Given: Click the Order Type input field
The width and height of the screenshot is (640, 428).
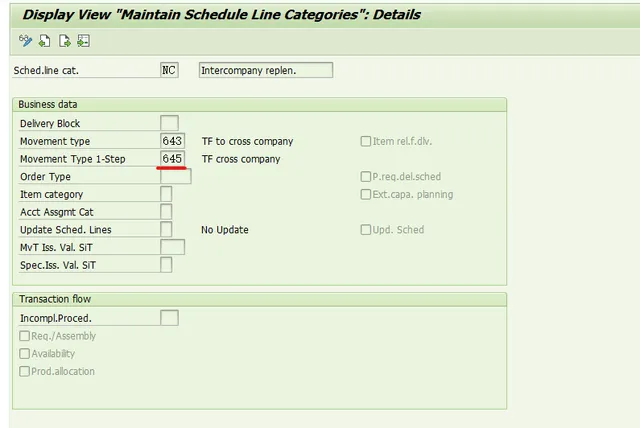Looking at the screenshot, I should tap(176, 176).
